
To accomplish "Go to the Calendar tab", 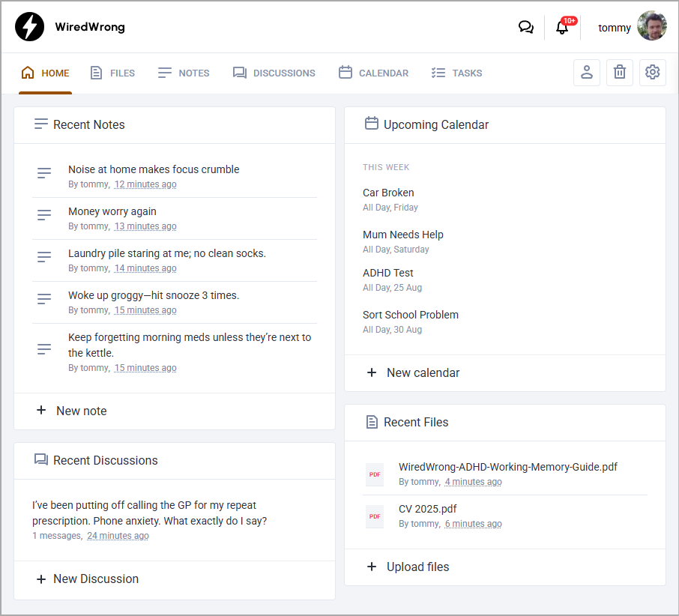I will point(373,73).
